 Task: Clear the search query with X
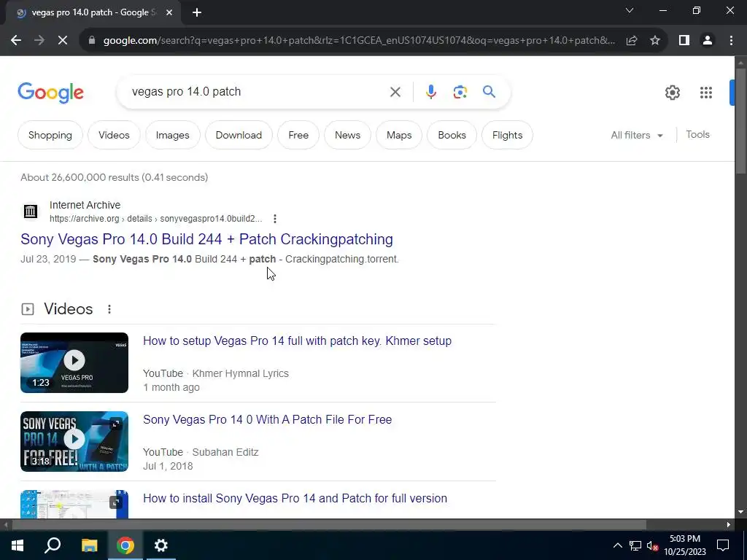coord(395,92)
